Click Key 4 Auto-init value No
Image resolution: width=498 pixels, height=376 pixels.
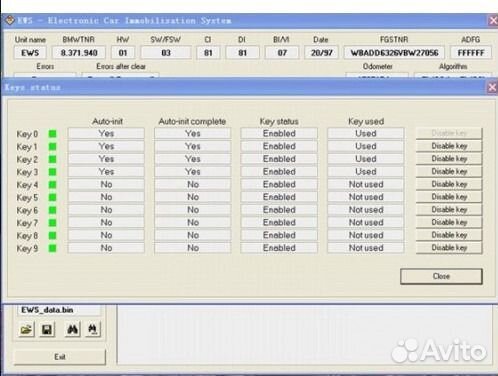click(x=106, y=184)
